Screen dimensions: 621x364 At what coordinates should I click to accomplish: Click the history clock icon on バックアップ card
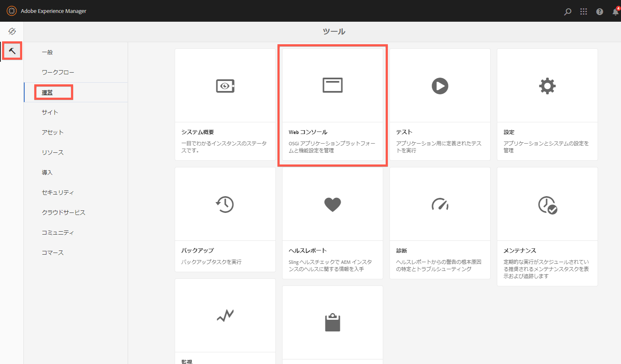click(x=225, y=204)
